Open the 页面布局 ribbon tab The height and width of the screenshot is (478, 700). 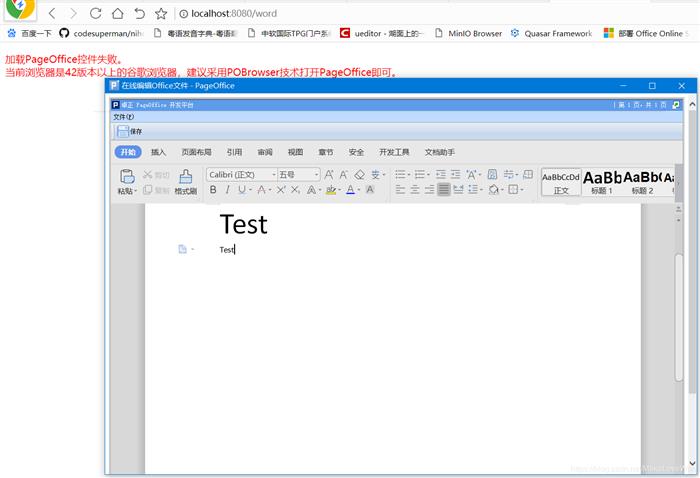coord(196,152)
